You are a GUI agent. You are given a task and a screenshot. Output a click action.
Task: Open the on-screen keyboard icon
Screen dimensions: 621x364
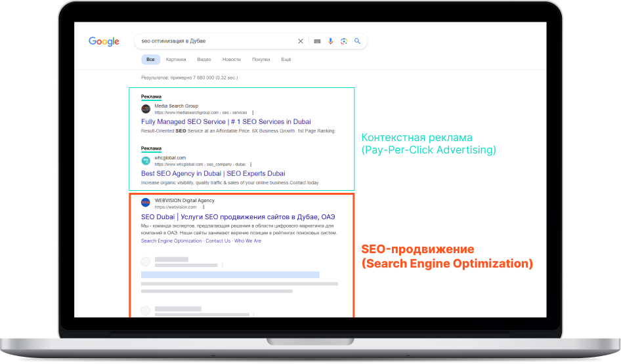[x=317, y=41]
